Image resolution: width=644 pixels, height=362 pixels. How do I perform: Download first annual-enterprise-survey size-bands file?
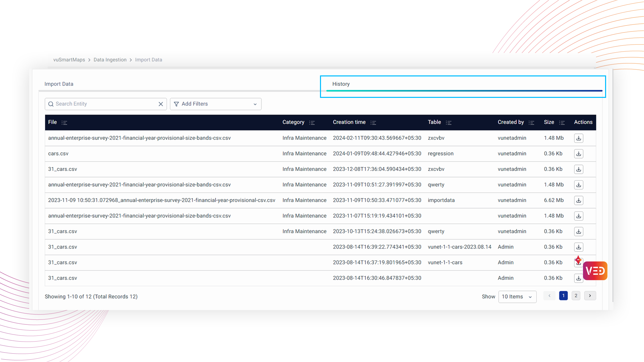[x=579, y=138]
